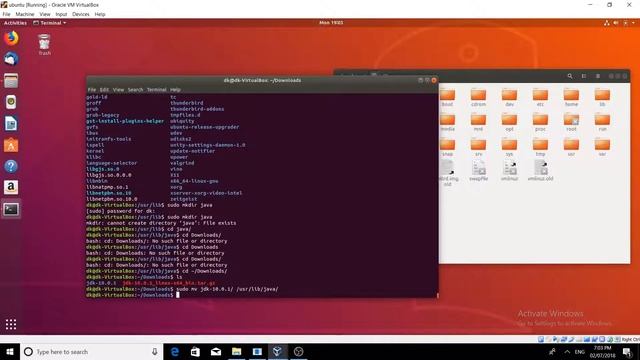The height and width of the screenshot is (360, 640).
Task: Switch to VirtualBox in the taskbar
Action: coord(278,351)
